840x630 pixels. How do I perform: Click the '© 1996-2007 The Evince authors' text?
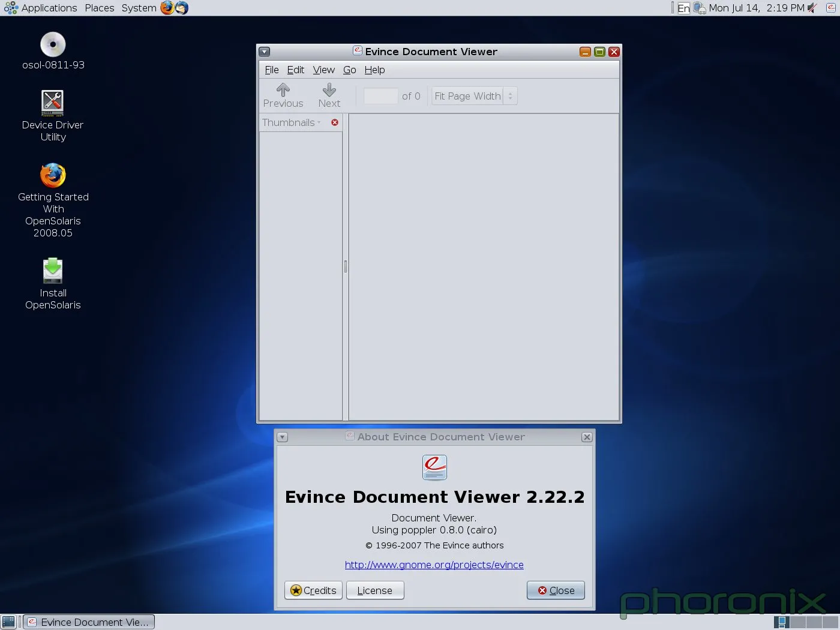434,545
